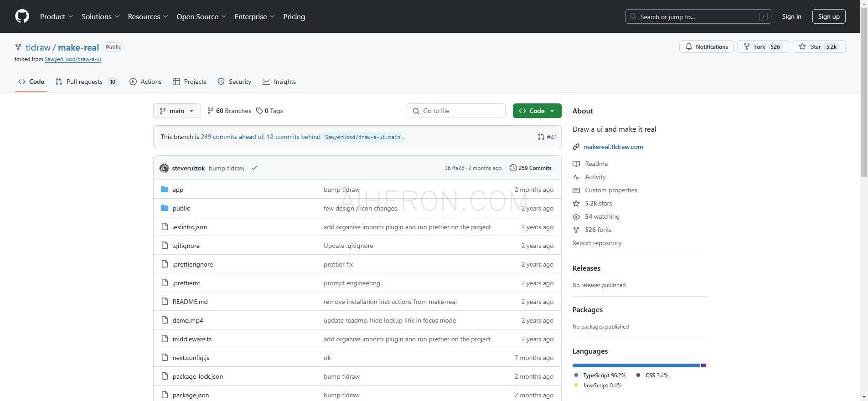Click the app folder icon

pyautogui.click(x=165, y=190)
